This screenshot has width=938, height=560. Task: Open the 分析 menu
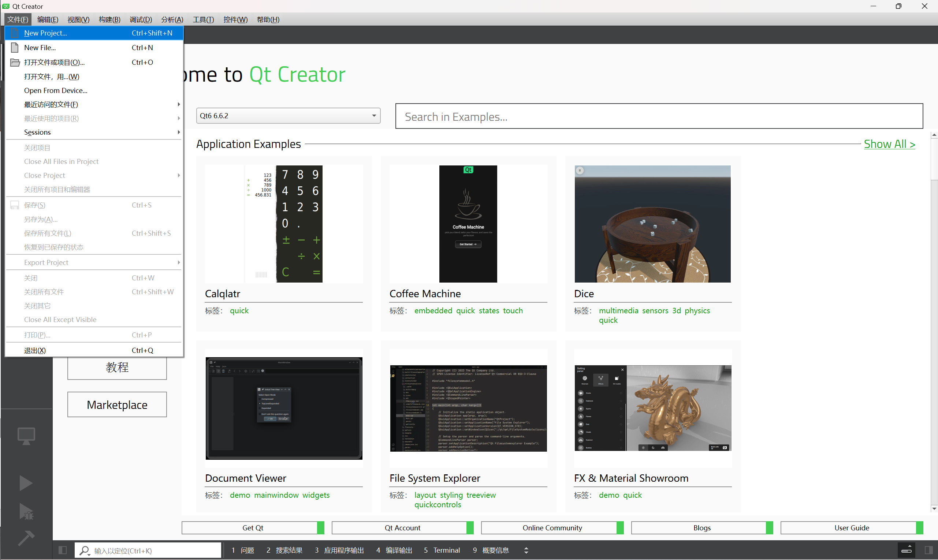(x=172, y=19)
